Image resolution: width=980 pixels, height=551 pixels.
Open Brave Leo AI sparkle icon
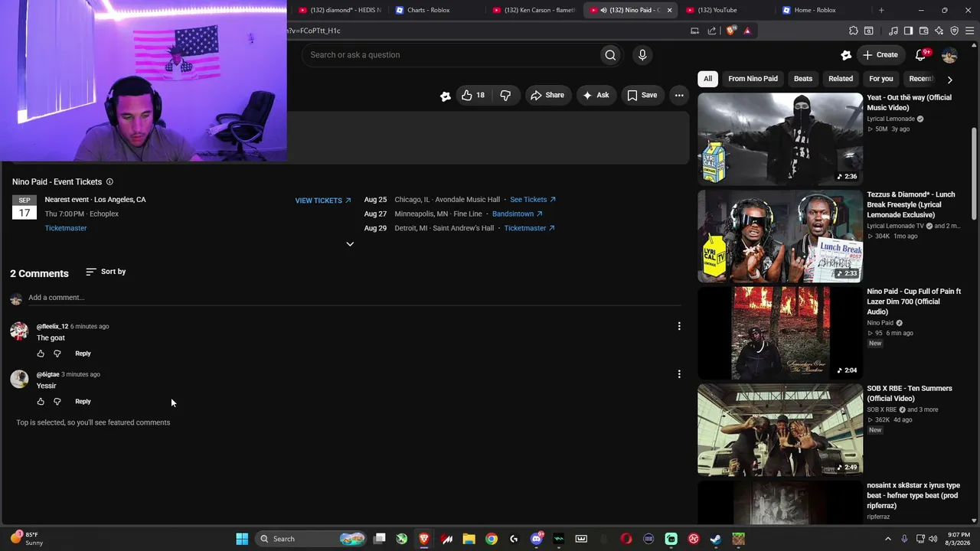click(x=939, y=31)
